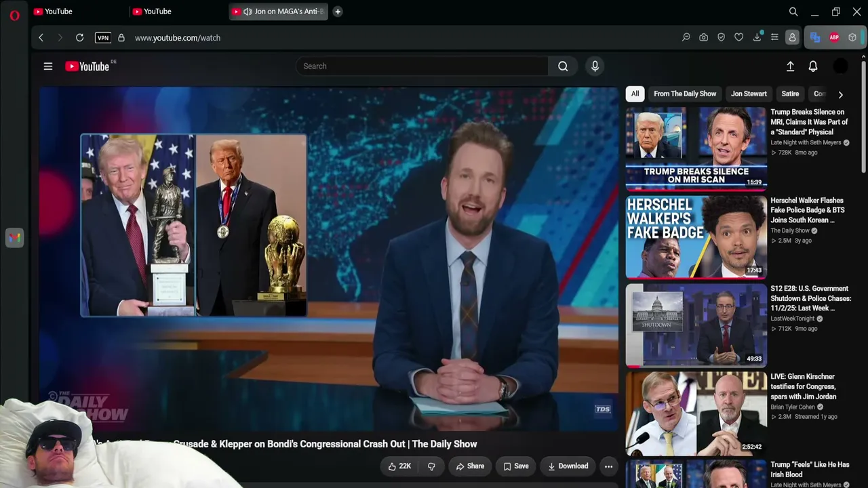868x488 pixels.
Task: Click into the YouTube search field
Action: (422, 66)
